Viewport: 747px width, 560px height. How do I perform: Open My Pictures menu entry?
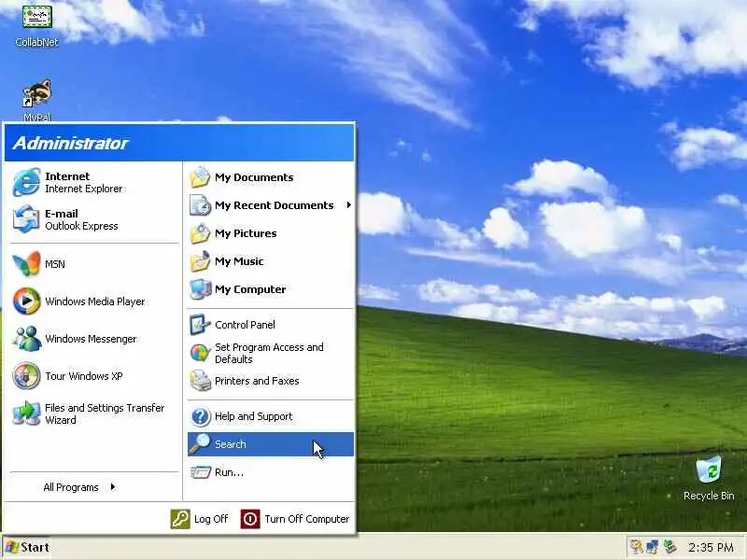tap(271, 233)
